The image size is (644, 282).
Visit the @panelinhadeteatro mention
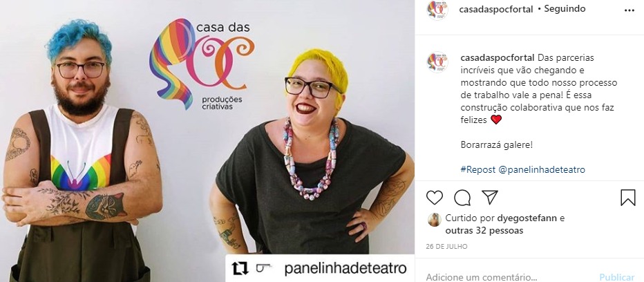point(542,170)
